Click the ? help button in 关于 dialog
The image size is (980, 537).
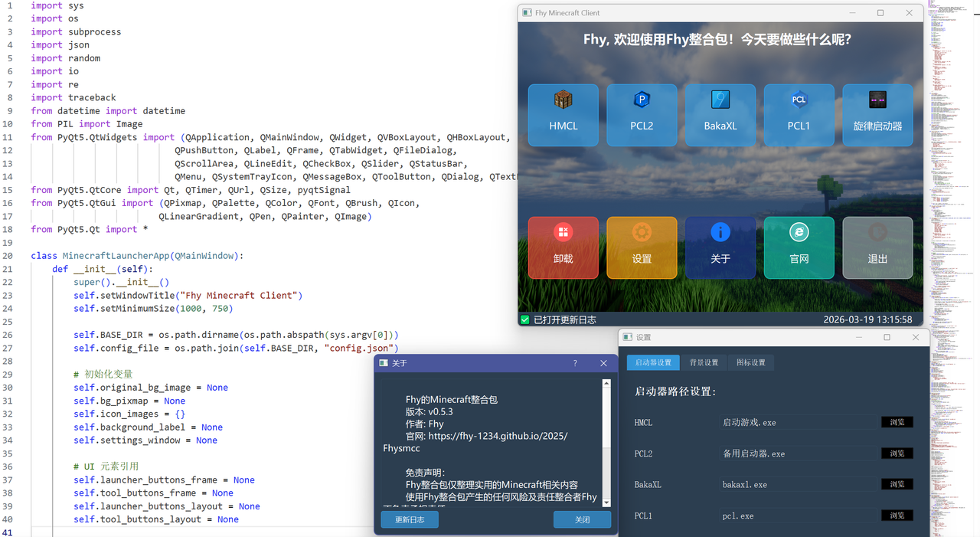575,363
